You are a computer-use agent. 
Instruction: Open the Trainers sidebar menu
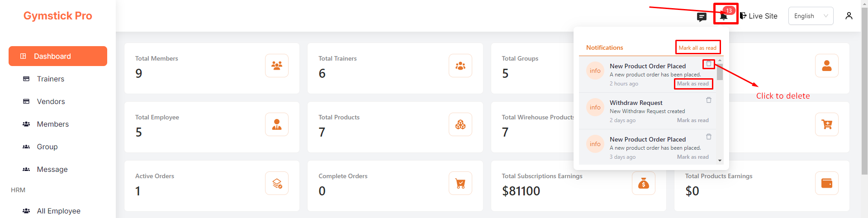[50, 79]
